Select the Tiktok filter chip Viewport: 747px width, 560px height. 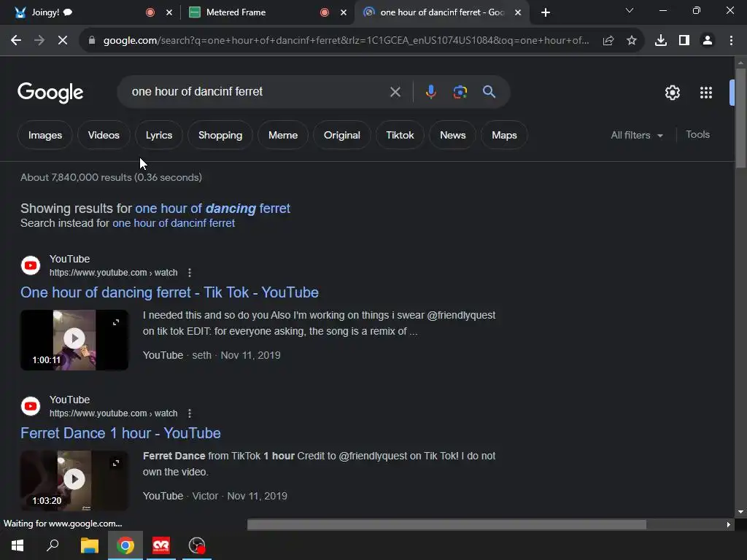400,135
